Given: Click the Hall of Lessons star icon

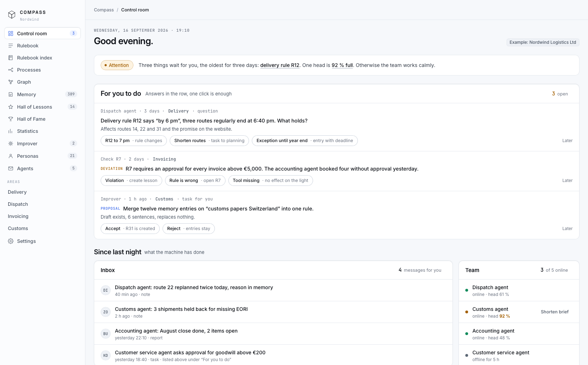Looking at the screenshot, I should coord(11,107).
